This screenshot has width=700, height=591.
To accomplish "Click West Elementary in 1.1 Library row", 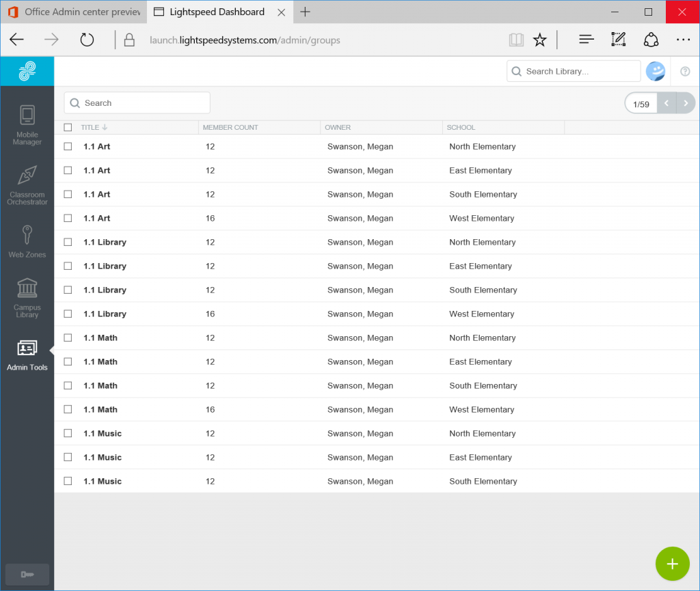I will click(x=482, y=314).
